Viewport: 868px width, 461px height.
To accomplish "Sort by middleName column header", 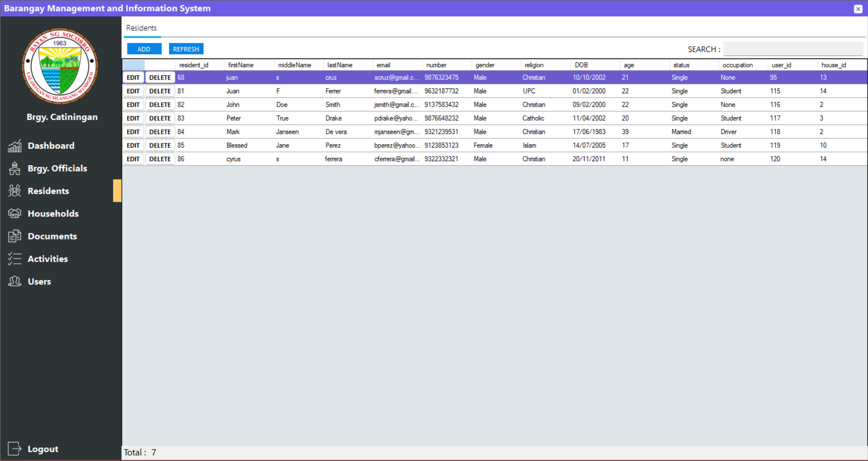I will [299, 65].
